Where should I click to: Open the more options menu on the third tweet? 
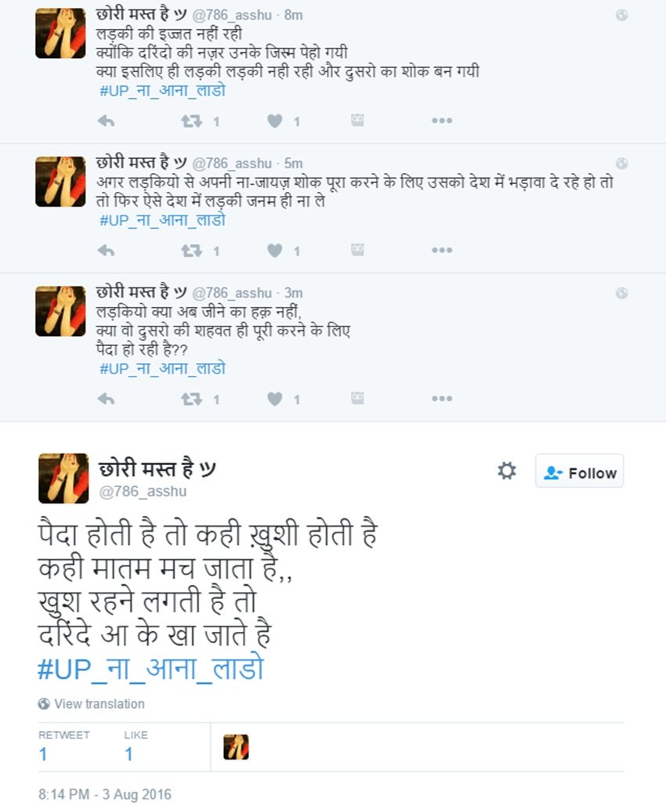[x=441, y=399]
